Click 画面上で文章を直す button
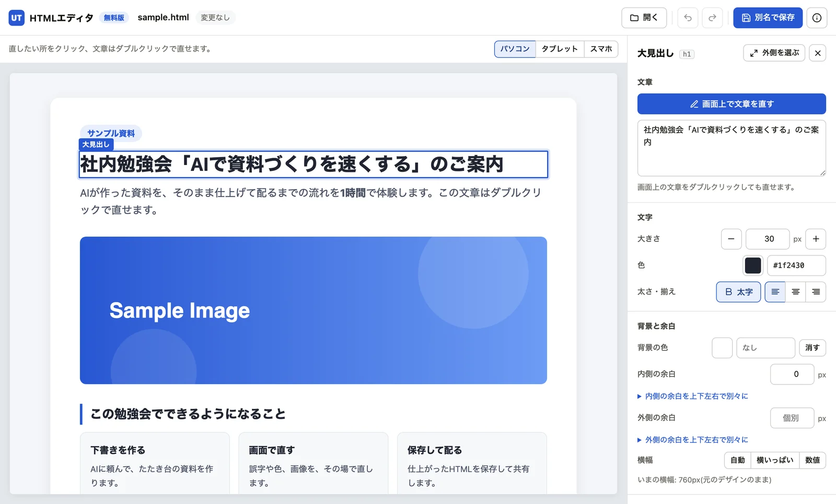Image resolution: width=836 pixels, height=504 pixels. tap(731, 104)
